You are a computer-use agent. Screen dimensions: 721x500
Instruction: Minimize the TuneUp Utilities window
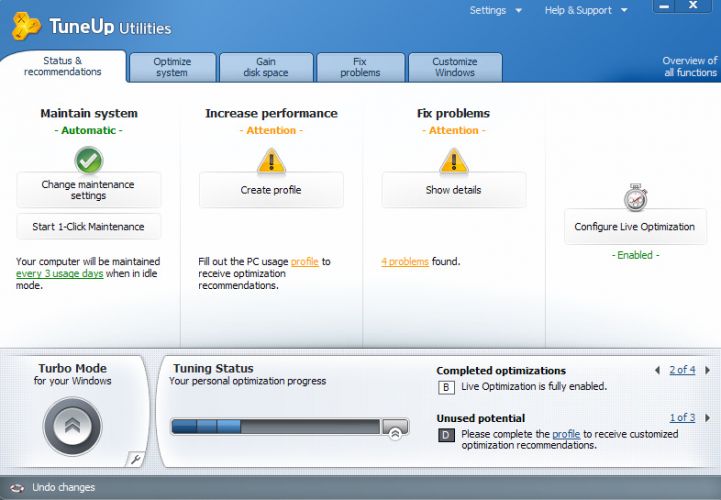pos(664,6)
